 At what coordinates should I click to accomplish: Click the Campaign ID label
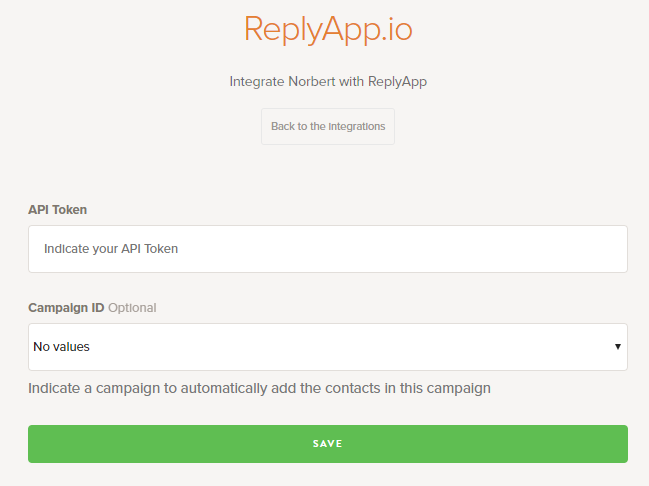(66, 308)
